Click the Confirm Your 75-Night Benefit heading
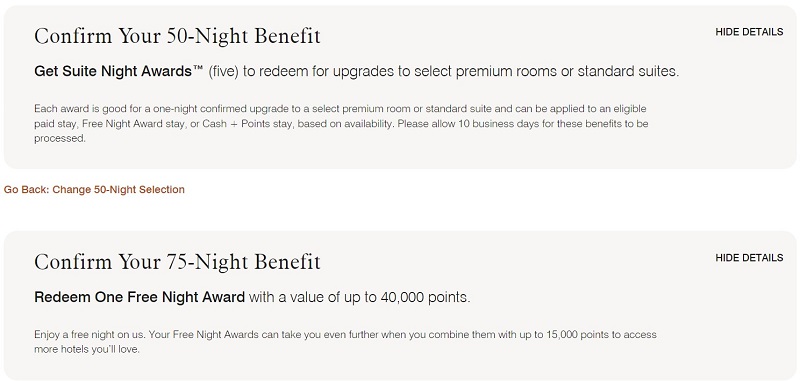800x381 pixels. coord(177,262)
